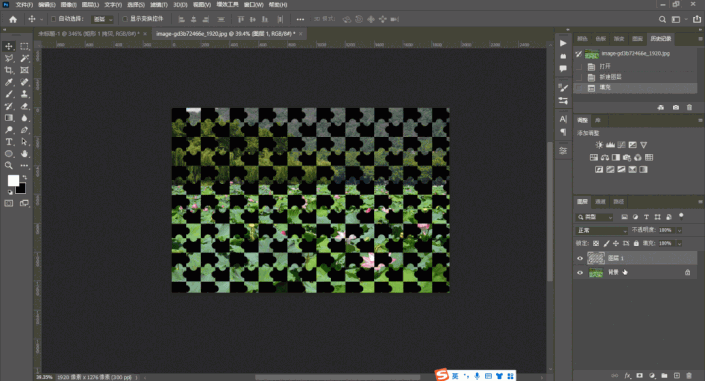Hide 图层 1 with its eye icon
The image size is (705, 381).
[580, 258]
